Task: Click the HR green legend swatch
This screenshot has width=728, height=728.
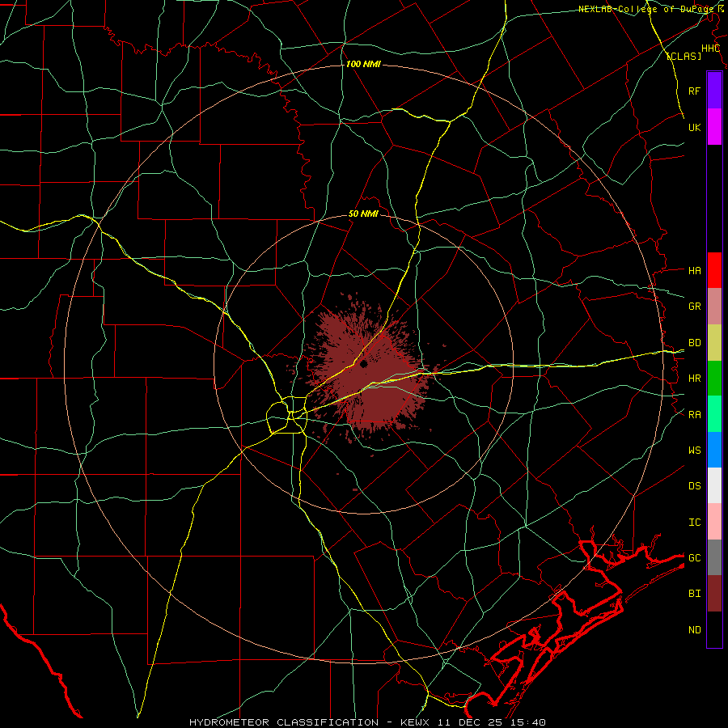Action: click(714, 379)
